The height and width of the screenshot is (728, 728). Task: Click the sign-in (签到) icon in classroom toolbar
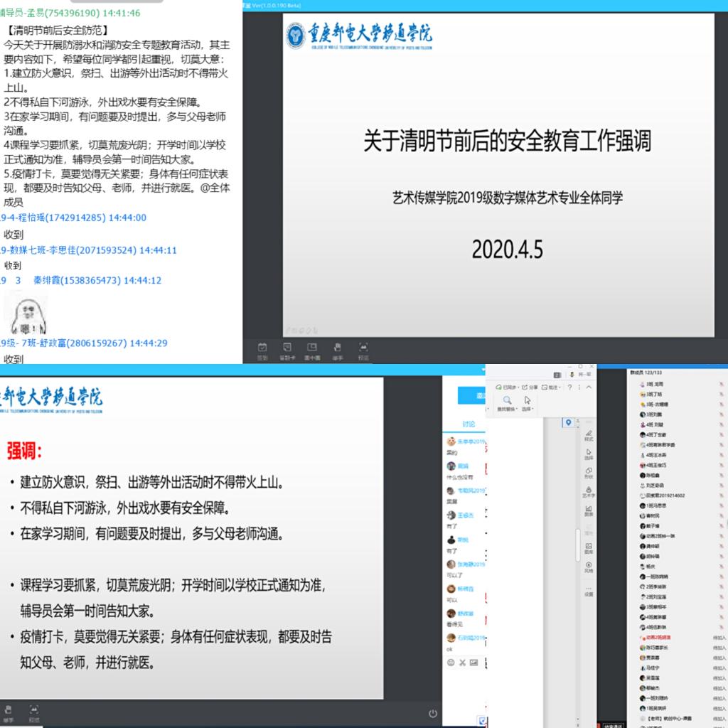262,349
